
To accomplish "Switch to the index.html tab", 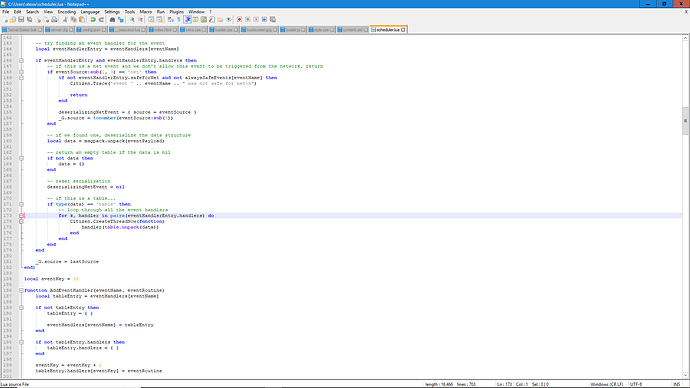I will pyautogui.click(x=162, y=30).
